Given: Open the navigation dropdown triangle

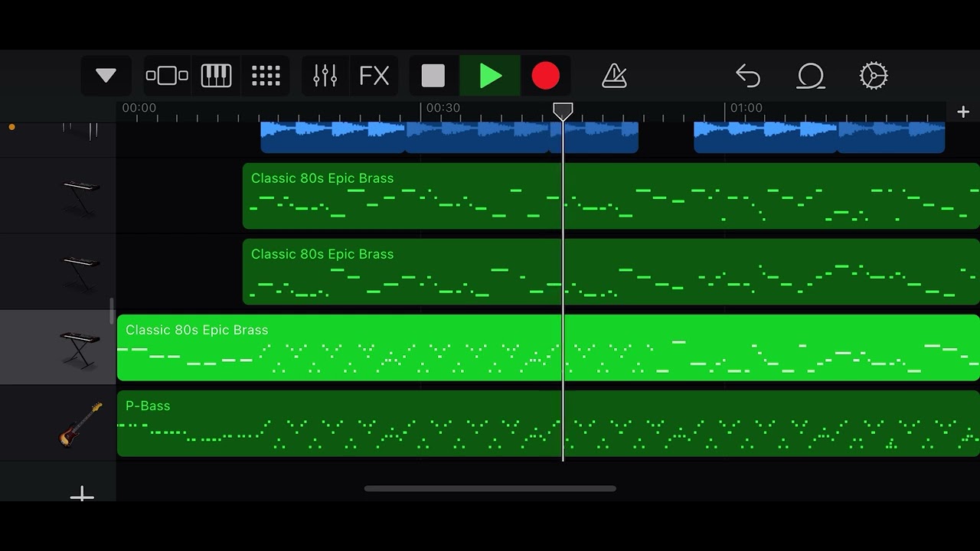Looking at the screenshot, I should (x=106, y=76).
